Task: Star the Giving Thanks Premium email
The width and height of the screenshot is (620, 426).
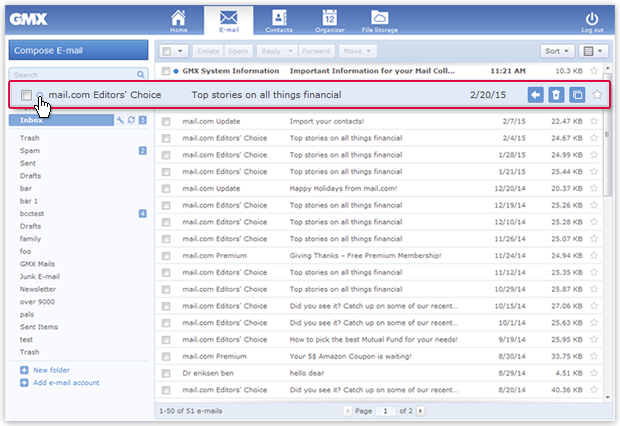Action: pos(594,256)
